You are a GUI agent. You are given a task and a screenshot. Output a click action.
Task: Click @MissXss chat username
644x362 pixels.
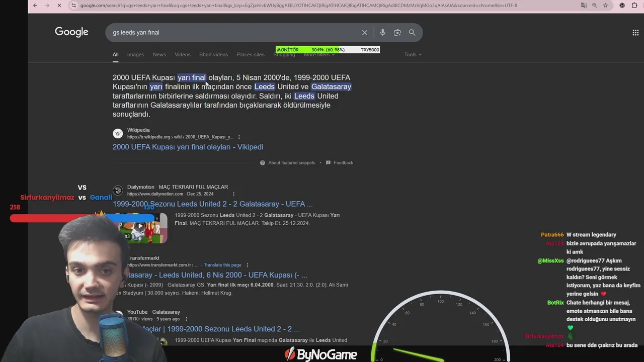pos(550,261)
